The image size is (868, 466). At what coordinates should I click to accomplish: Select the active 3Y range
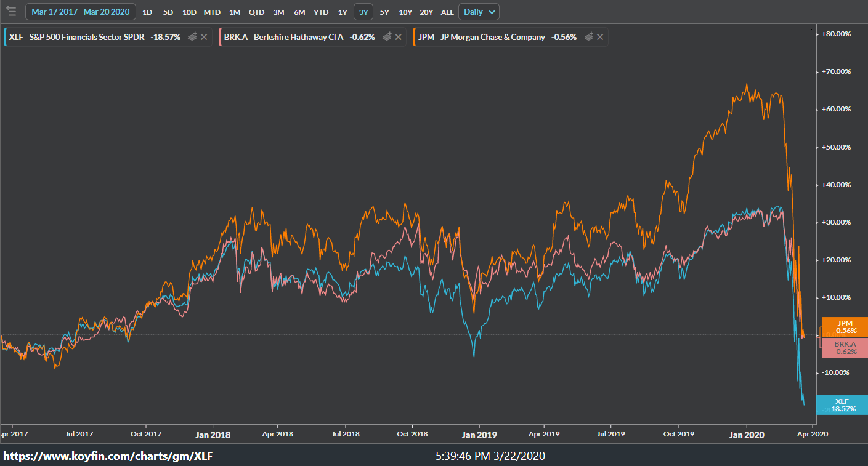click(x=363, y=12)
